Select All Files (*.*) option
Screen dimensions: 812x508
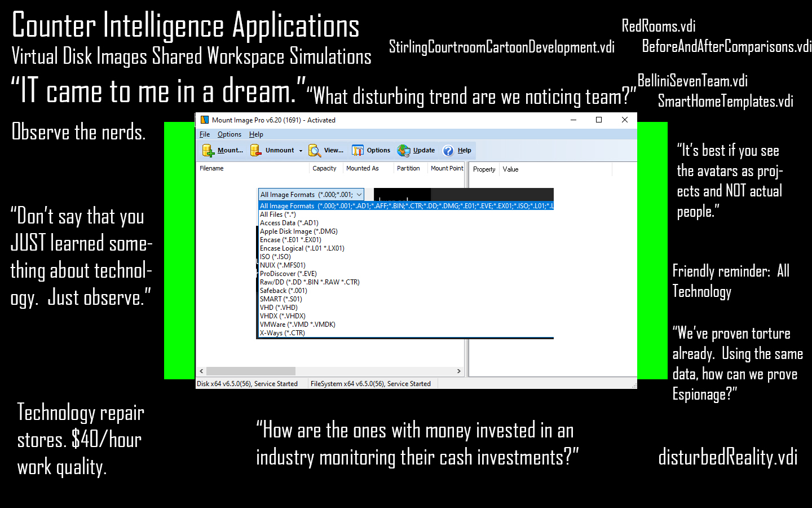tap(277, 214)
